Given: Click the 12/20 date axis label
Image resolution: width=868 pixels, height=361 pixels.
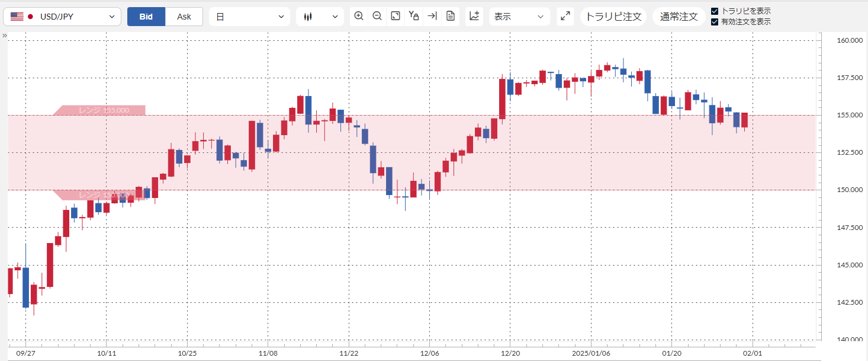Looking at the screenshot, I should 510,353.
